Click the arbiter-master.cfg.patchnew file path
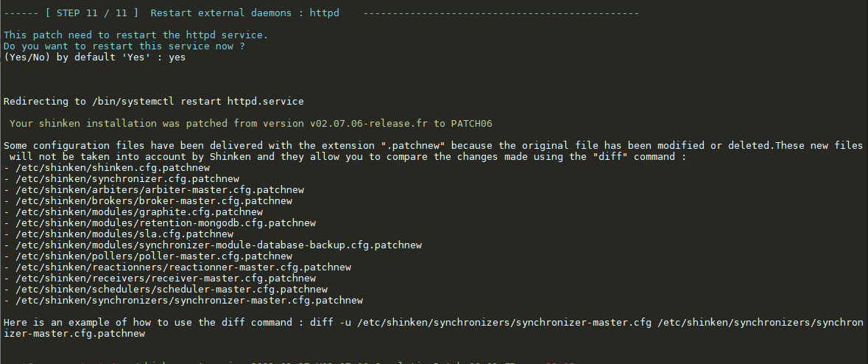868x364 pixels. 159,190
